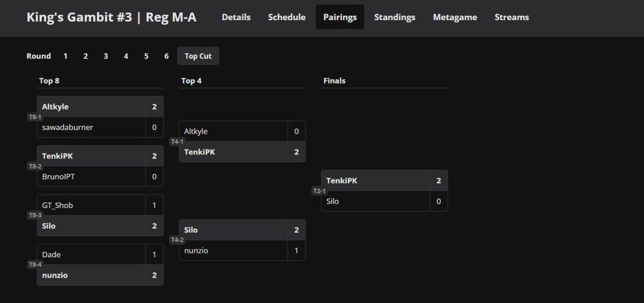Click sawadaburner in Top 8

[68, 127]
